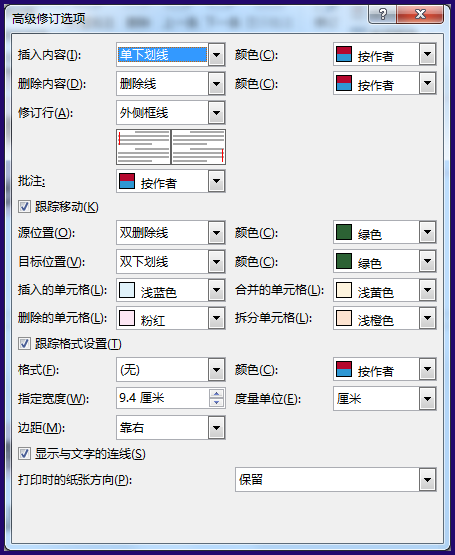Image resolution: width=455 pixels, height=555 pixels.
Task: Increase 指定宽度 with the up spinner arrow
Action: click(x=216, y=393)
